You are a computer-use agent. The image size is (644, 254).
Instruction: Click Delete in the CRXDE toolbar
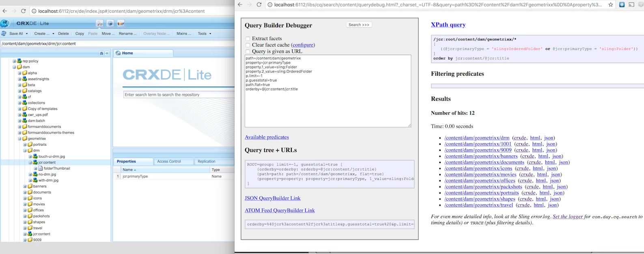pos(63,34)
